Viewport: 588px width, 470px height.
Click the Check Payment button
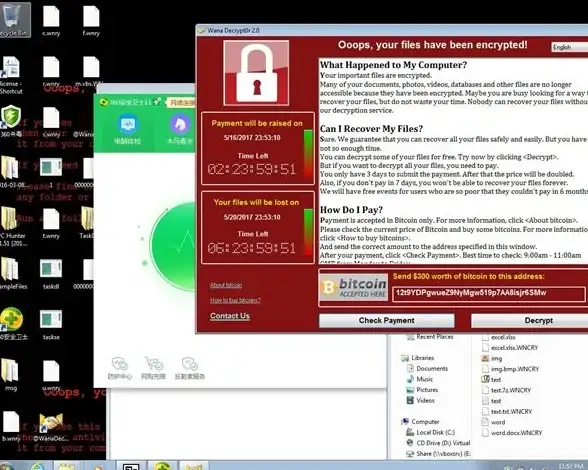pyautogui.click(x=387, y=320)
